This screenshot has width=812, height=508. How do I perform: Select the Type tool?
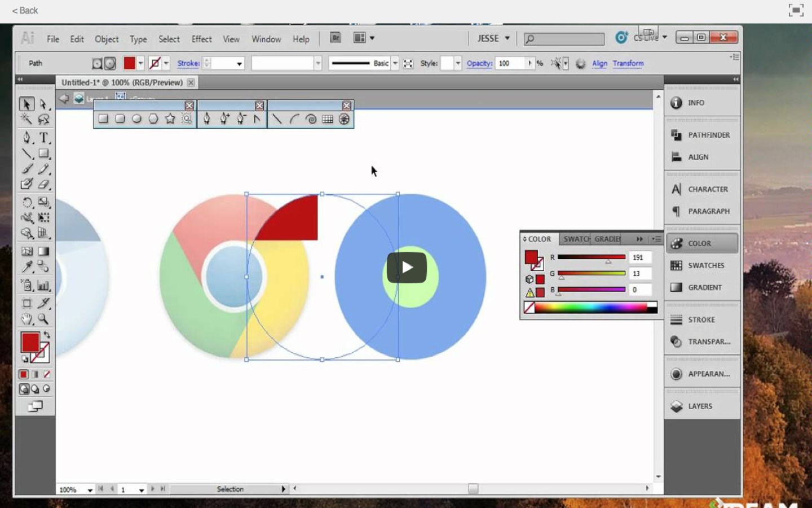(x=43, y=138)
